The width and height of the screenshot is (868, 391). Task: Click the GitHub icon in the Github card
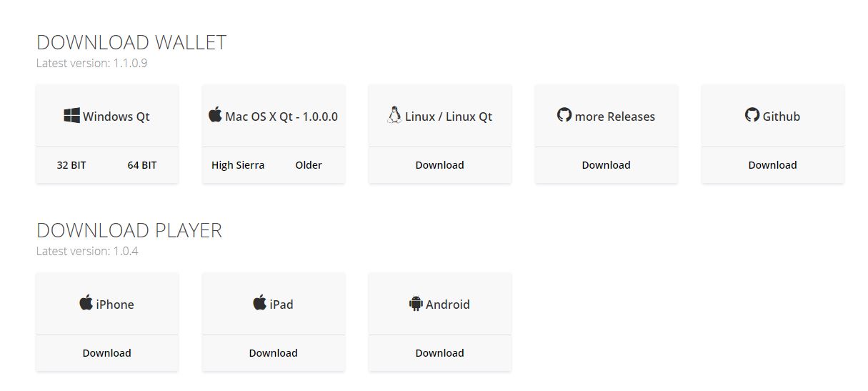(752, 114)
